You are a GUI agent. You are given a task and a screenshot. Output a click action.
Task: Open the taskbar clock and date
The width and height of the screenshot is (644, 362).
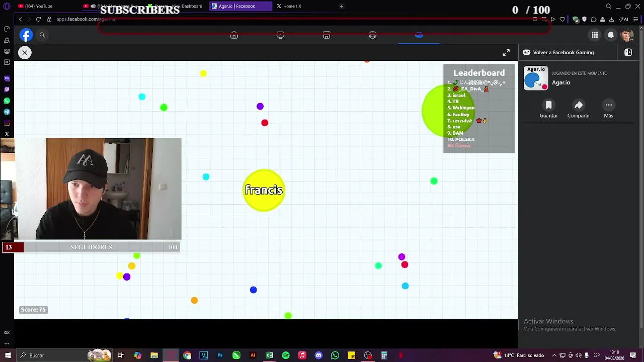[x=614, y=355]
